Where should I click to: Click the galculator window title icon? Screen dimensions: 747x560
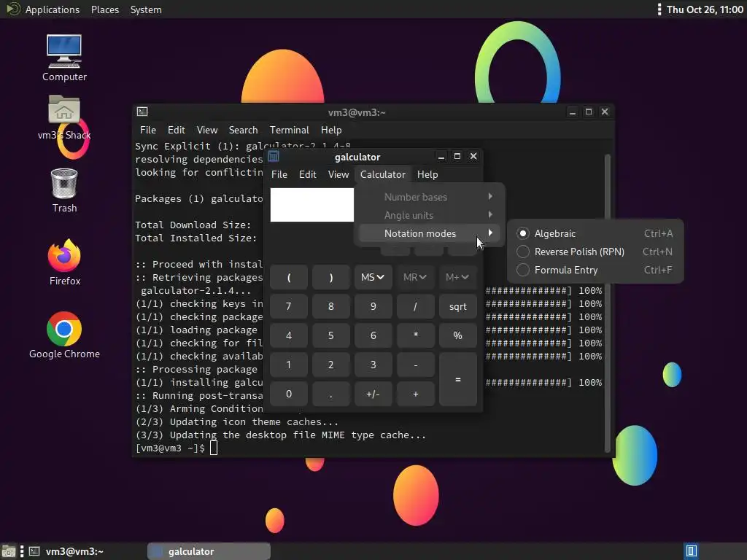274,157
